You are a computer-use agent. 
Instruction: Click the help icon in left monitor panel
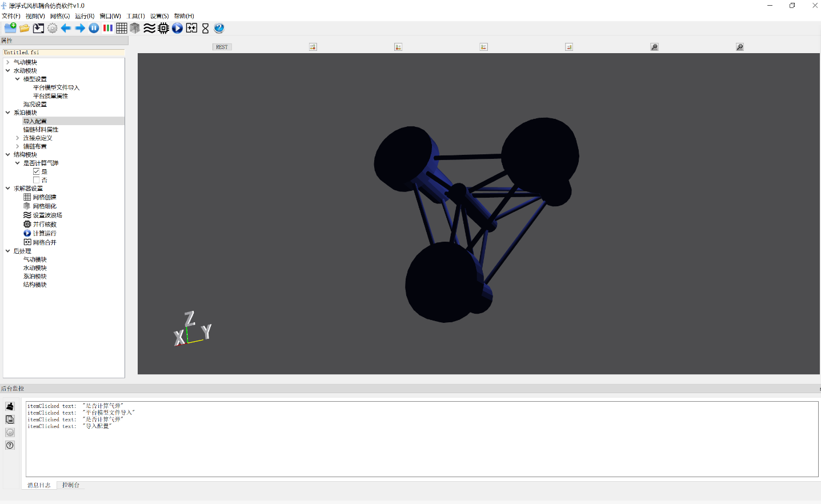click(10, 445)
